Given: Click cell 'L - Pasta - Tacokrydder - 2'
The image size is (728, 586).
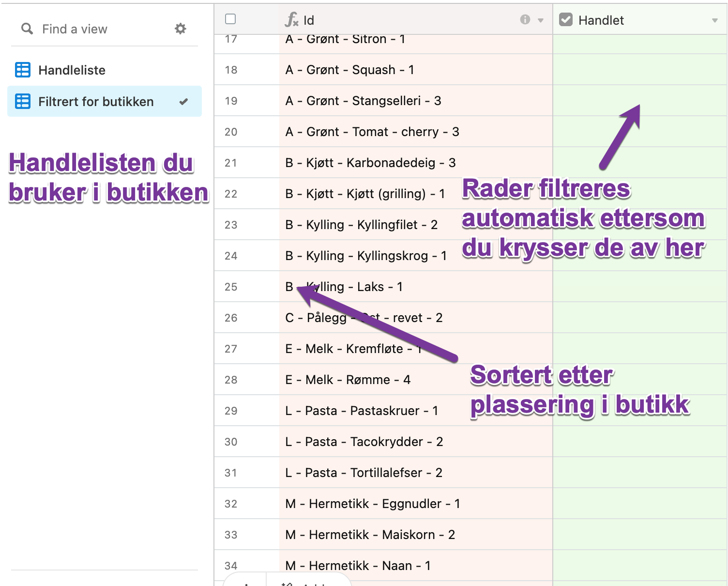Looking at the screenshot, I should [x=416, y=442].
